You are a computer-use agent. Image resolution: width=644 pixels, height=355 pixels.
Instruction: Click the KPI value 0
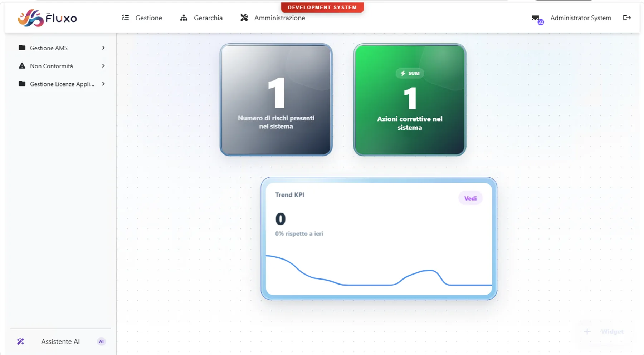(280, 219)
